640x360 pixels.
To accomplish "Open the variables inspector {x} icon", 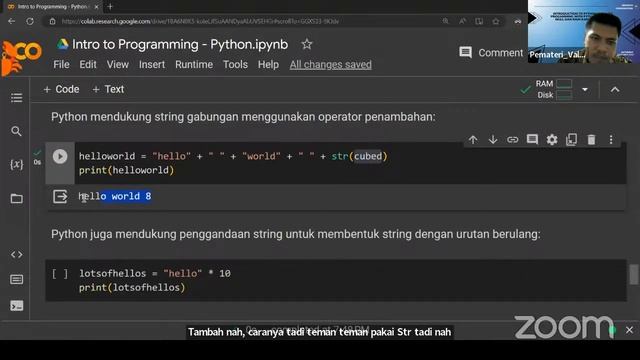I will tap(16, 164).
